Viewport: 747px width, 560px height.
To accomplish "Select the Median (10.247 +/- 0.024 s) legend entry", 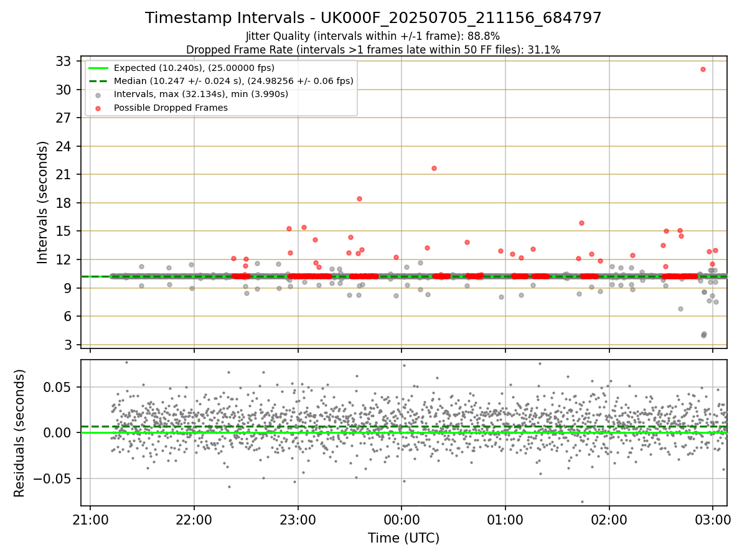I will point(220,81).
